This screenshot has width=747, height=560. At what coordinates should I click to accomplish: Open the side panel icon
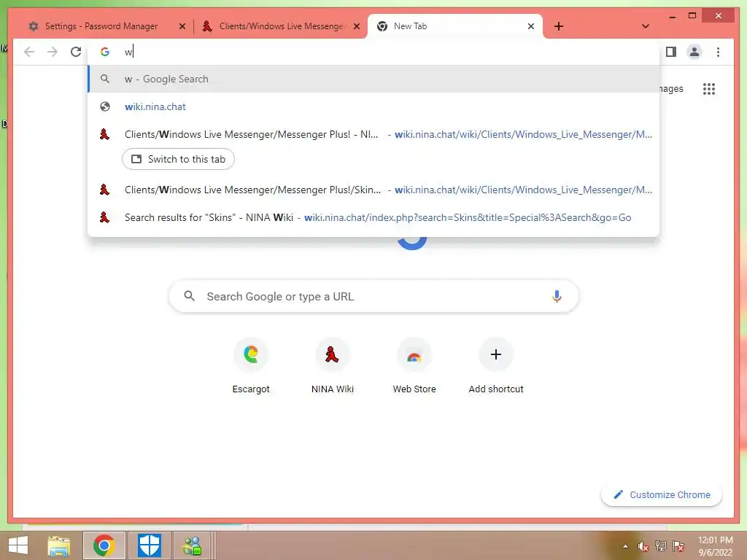[671, 52]
